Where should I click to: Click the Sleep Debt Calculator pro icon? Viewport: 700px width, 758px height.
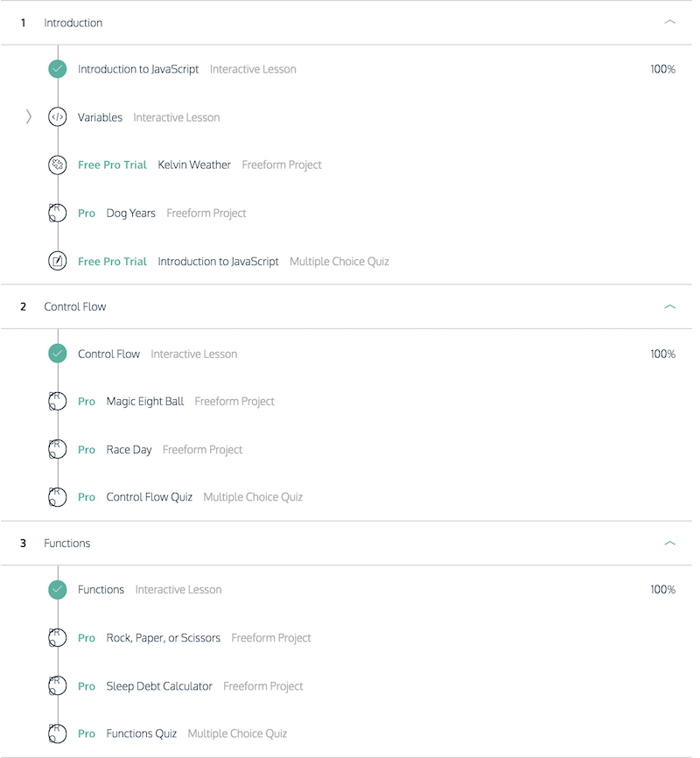click(x=57, y=686)
